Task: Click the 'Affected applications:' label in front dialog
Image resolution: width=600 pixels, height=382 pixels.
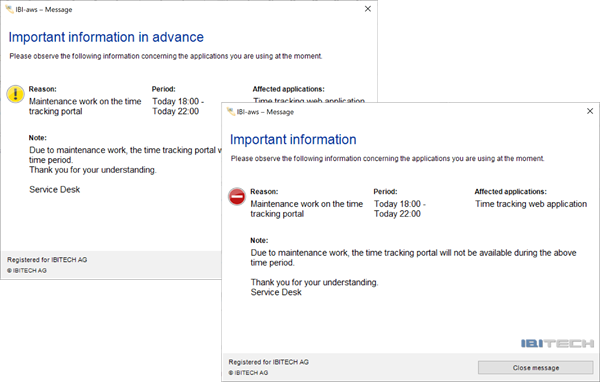Action: point(510,191)
